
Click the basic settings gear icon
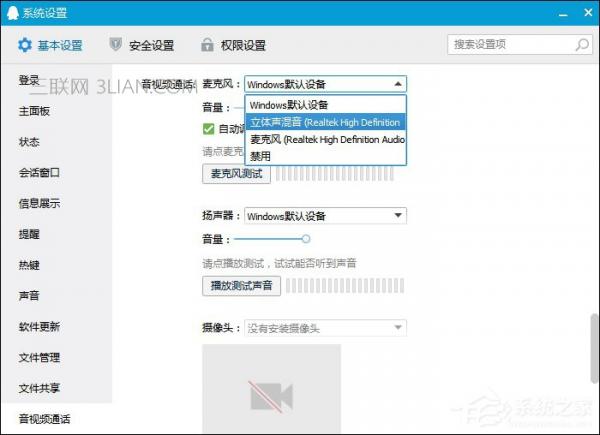point(25,45)
